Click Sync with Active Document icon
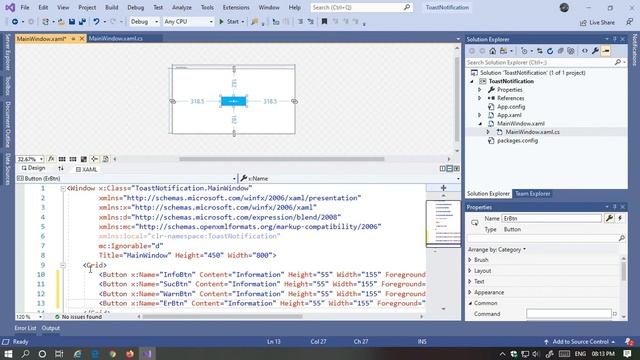Image resolution: width=640 pixels, height=360 pixels. pos(540,51)
